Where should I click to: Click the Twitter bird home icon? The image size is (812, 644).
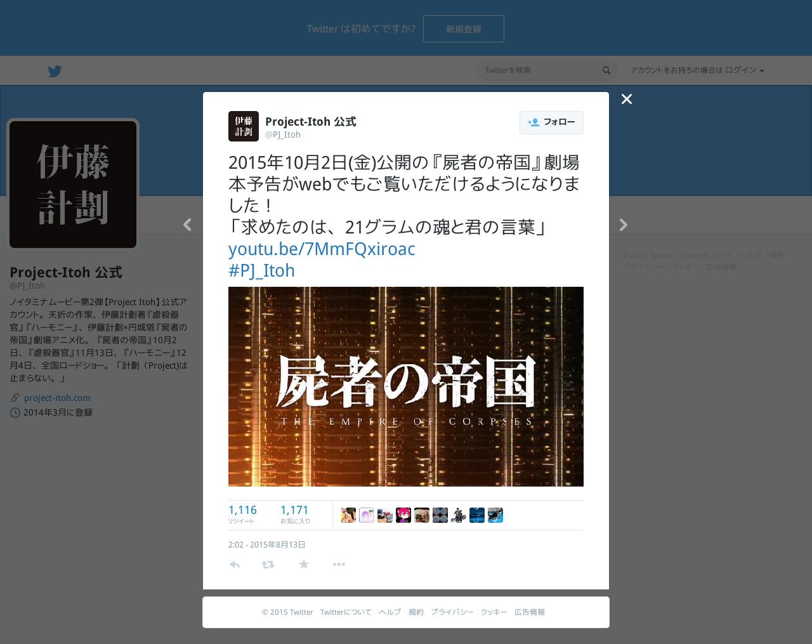point(55,71)
